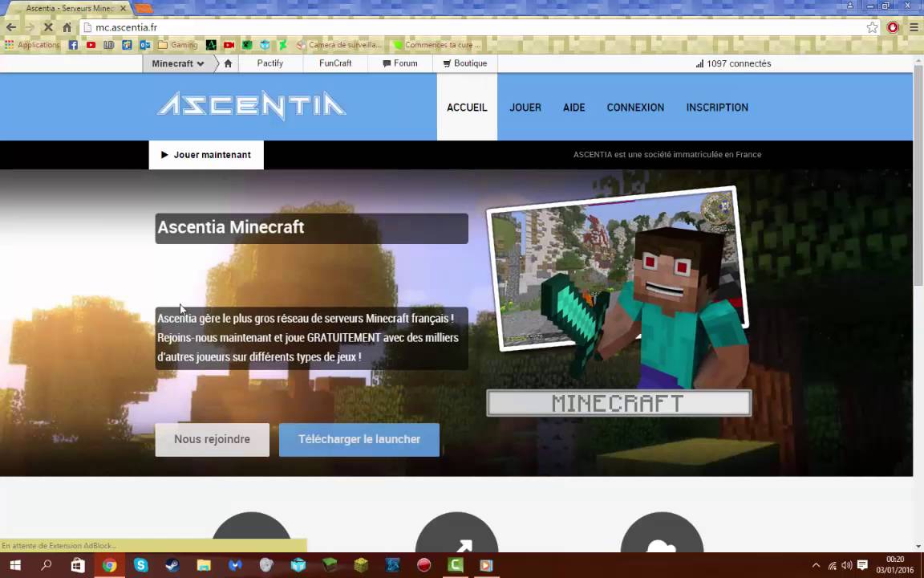The image size is (924, 578).
Task: Click the home icon in the site bar
Action: 228,63
